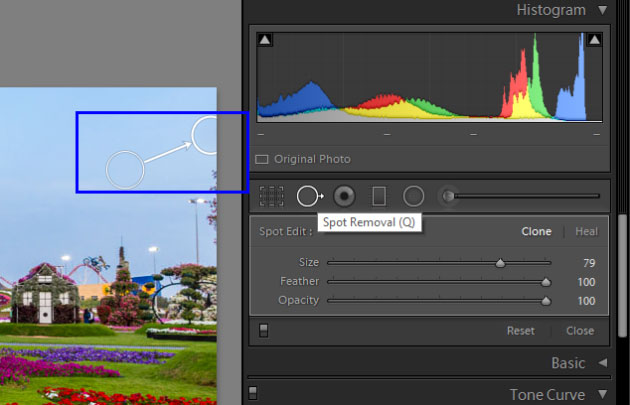Click the Size slider handle
The image size is (630, 405).
[x=500, y=263]
